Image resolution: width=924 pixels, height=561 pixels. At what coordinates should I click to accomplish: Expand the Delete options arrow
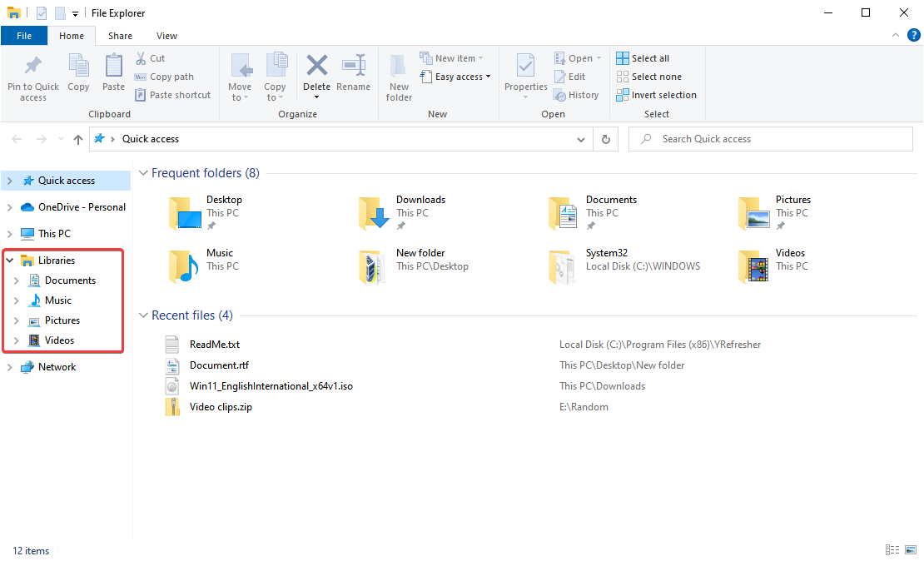[317, 97]
